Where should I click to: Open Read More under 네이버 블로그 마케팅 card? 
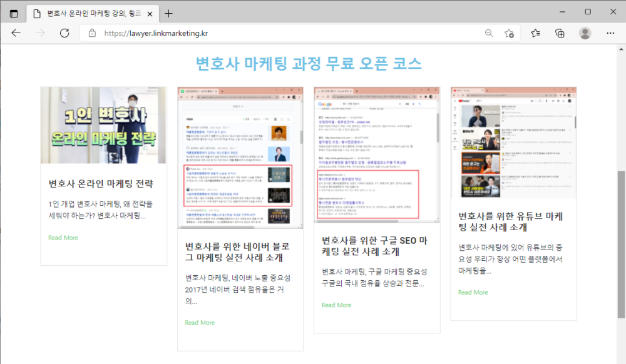tap(200, 323)
